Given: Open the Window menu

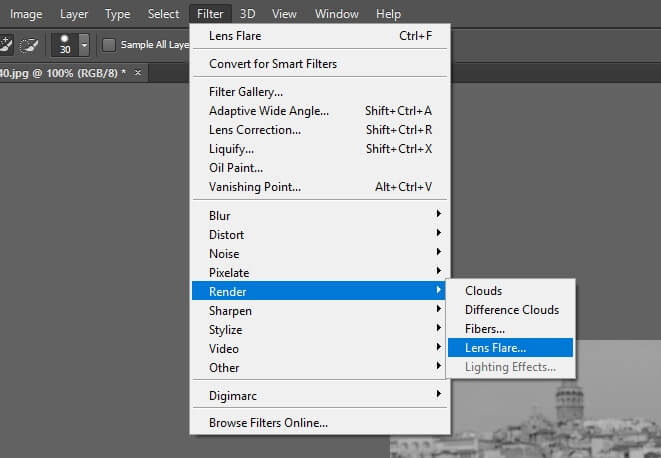Looking at the screenshot, I should pos(336,14).
